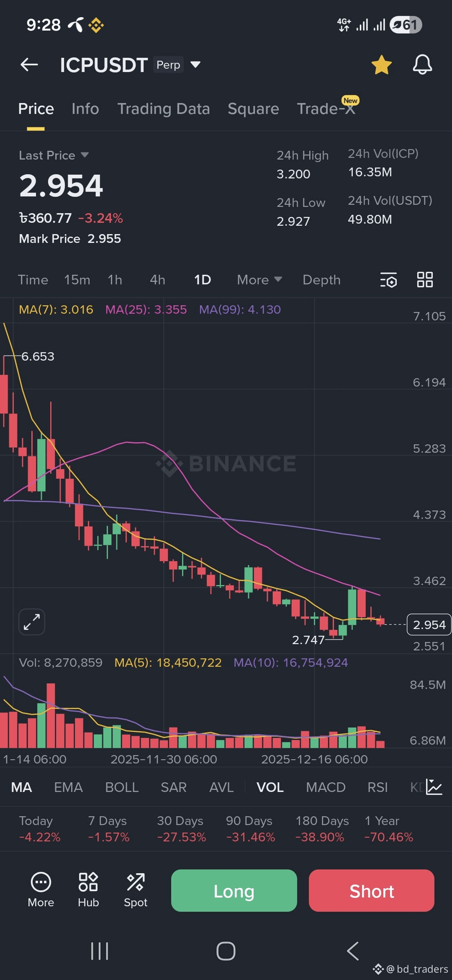Tap the red Short button
The image size is (452, 980).
[372, 890]
